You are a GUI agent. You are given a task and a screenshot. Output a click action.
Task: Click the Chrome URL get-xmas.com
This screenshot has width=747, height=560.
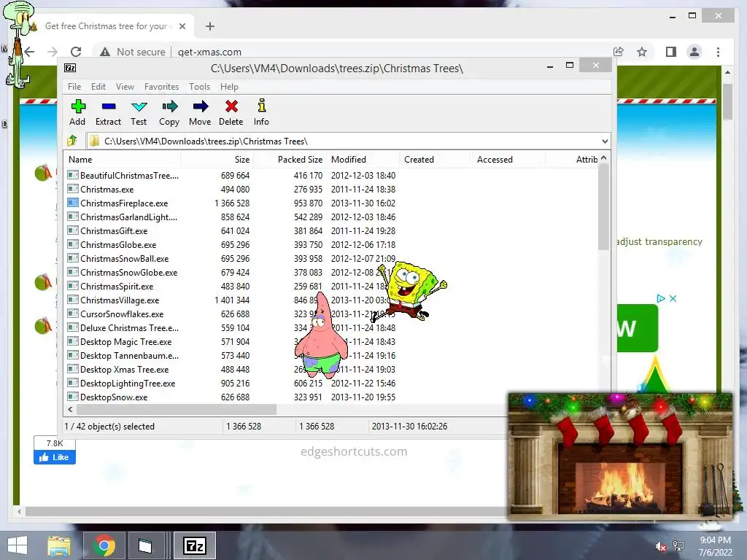coord(209,52)
